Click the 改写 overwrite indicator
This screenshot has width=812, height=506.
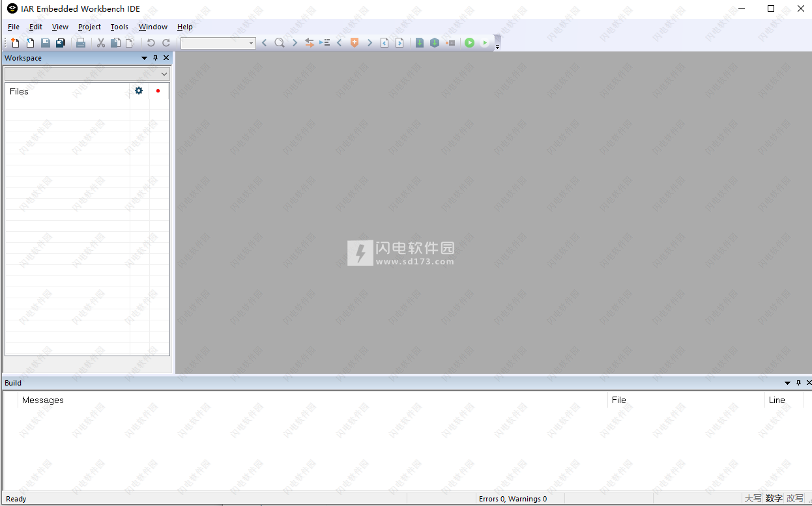tap(794, 498)
